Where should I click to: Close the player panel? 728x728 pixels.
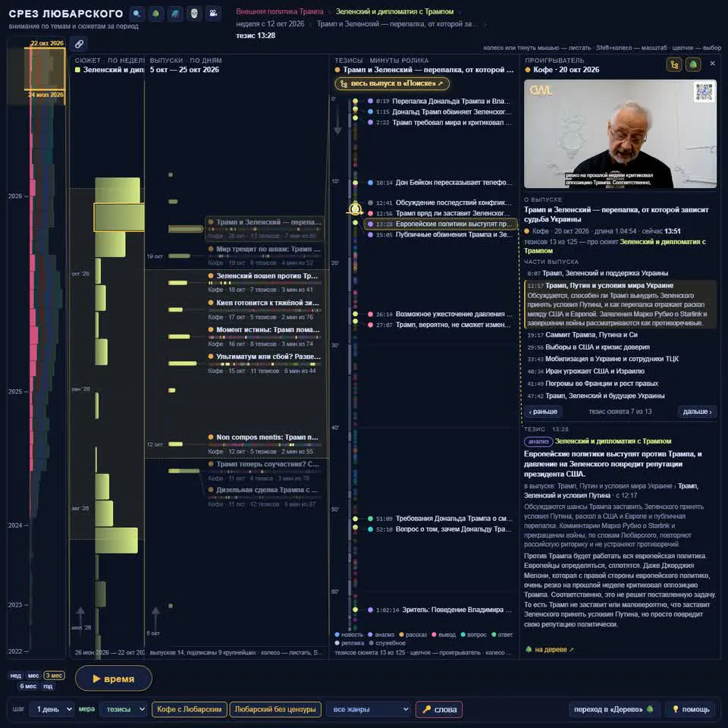[x=713, y=63]
